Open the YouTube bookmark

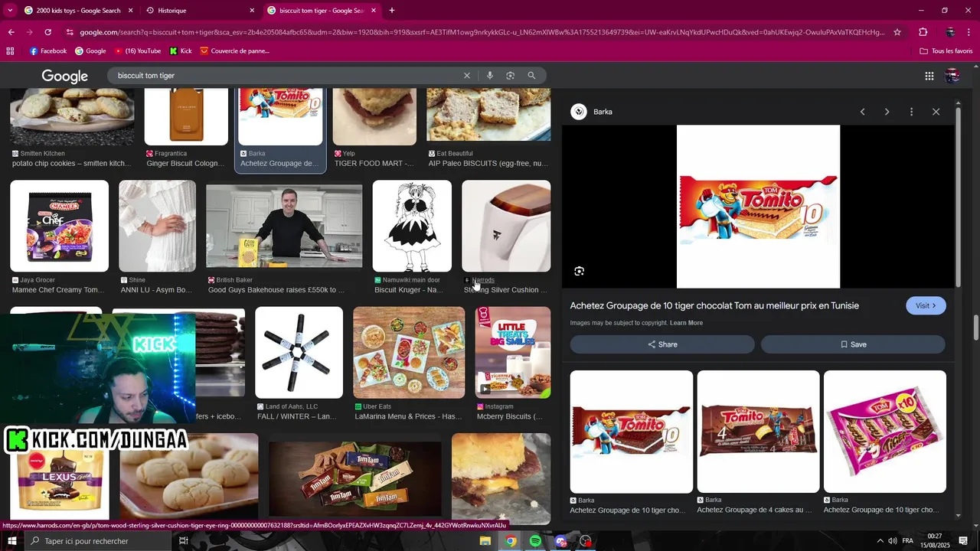(x=137, y=51)
